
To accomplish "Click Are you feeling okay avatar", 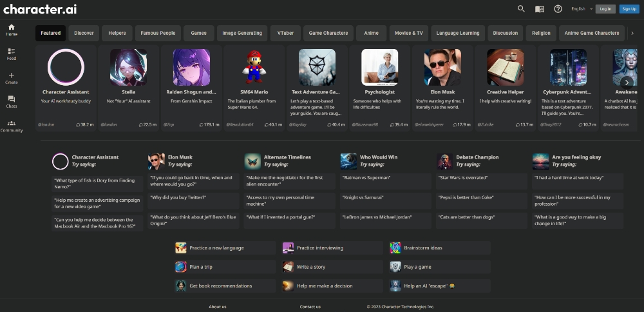I will pyautogui.click(x=540, y=162).
